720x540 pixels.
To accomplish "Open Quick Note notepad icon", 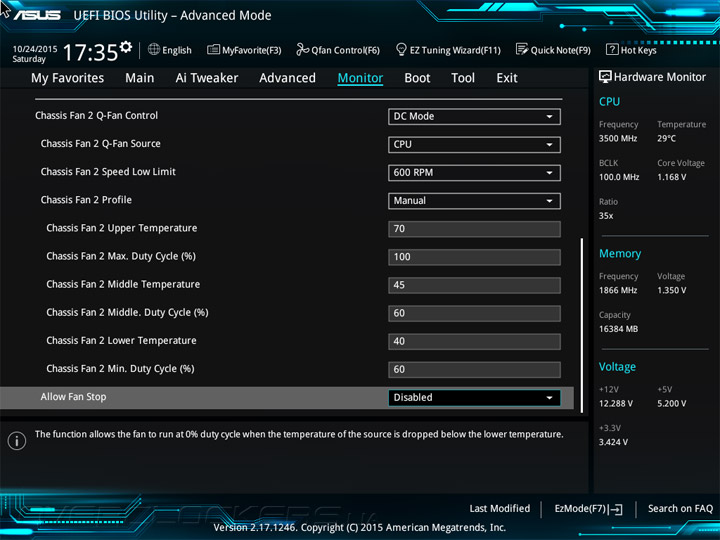I will point(522,49).
